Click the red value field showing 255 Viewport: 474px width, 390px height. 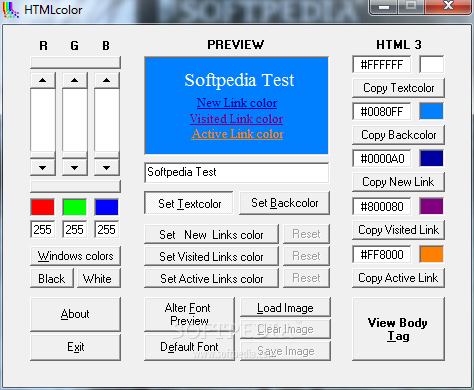(43, 229)
